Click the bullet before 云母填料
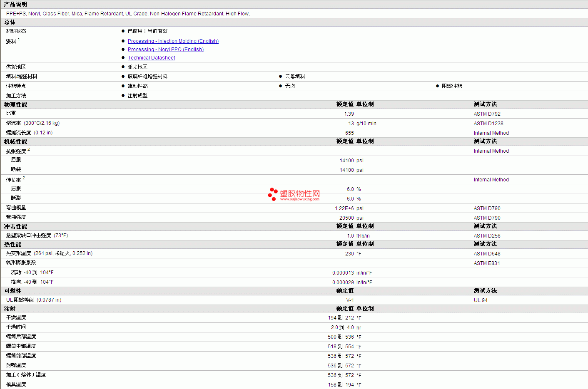 coord(281,77)
